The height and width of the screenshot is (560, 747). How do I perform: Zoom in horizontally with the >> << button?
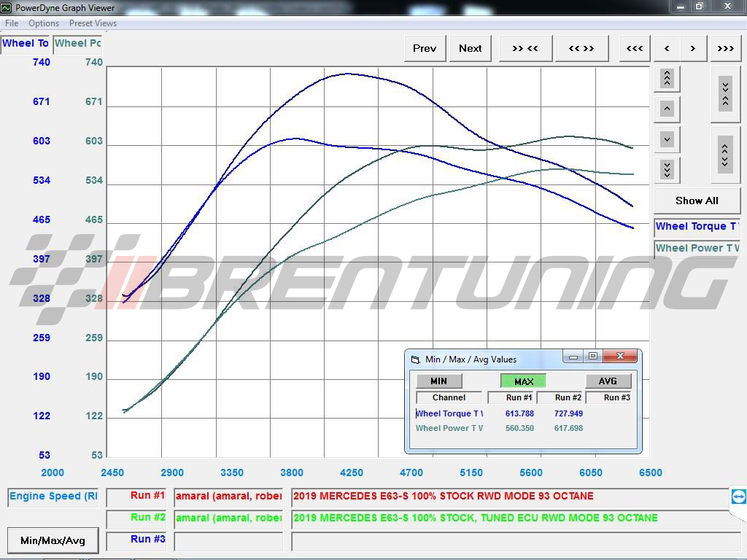[x=525, y=48]
